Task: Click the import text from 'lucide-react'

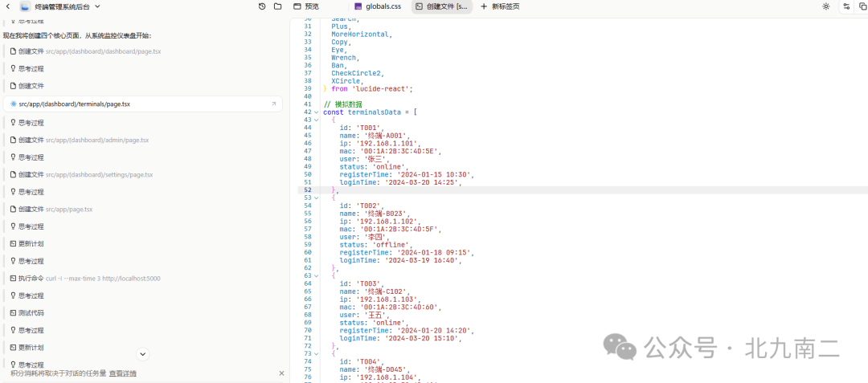Action: tap(372, 89)
